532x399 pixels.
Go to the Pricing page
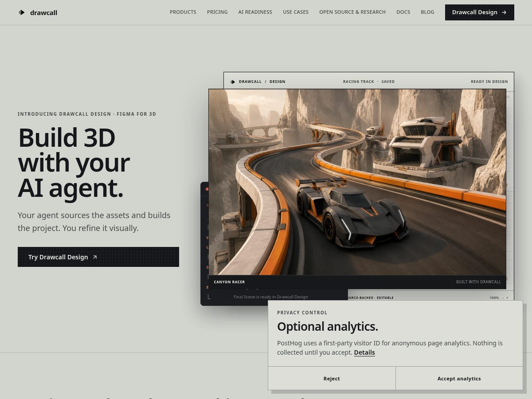tap(217, 12)
